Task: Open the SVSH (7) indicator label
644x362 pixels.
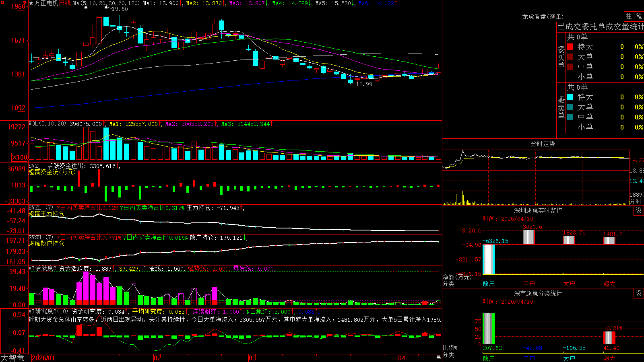Action: (41, 238)
